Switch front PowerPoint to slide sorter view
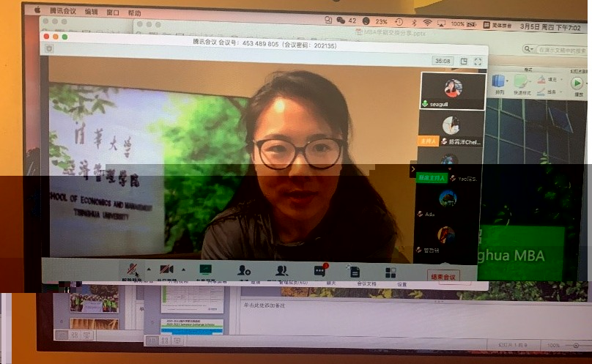Viewport: 592px width, 364px height. coord(165,341)
